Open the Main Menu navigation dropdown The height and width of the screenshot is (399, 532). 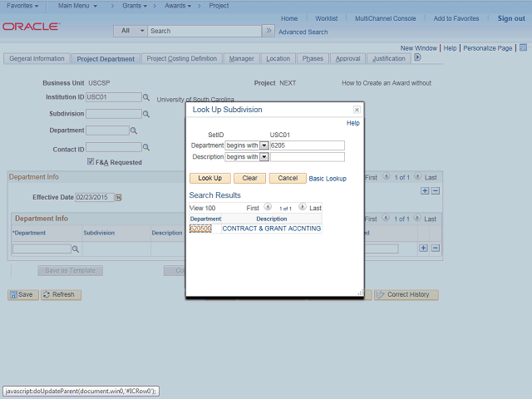(81, 6)
